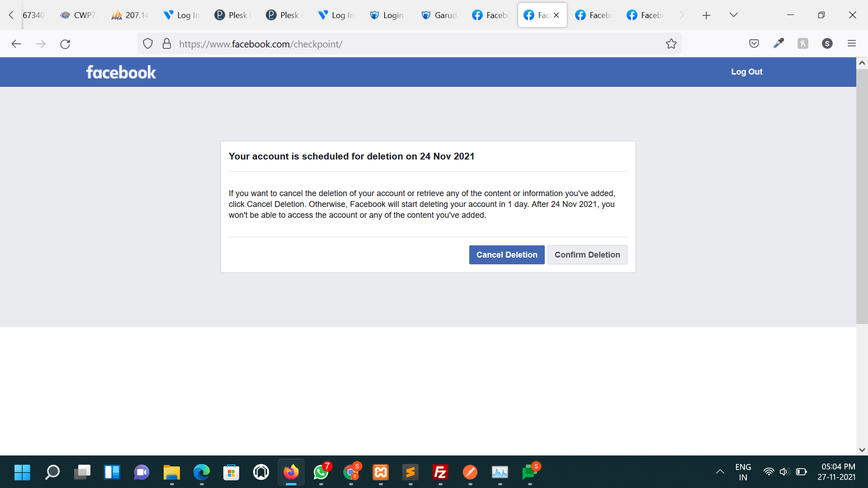
Task: Open XAMPP from taskbar
Action: pos(381,473)
